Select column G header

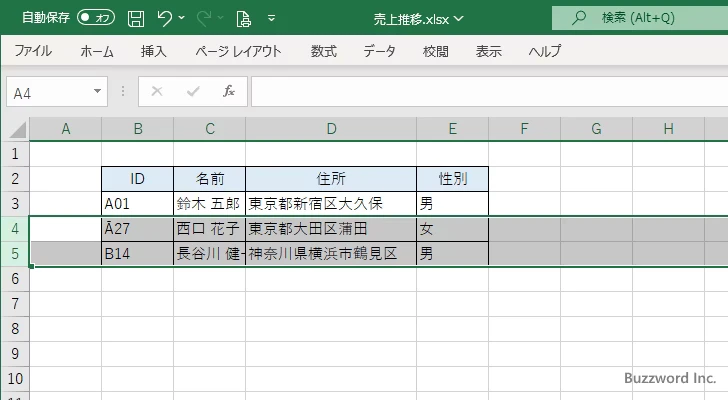click(597, 129)
